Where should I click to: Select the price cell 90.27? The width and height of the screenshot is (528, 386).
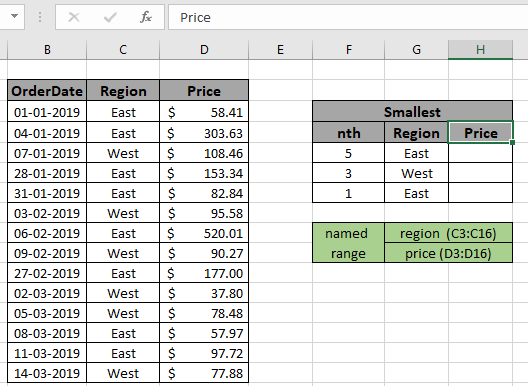(x=204, y=253)
